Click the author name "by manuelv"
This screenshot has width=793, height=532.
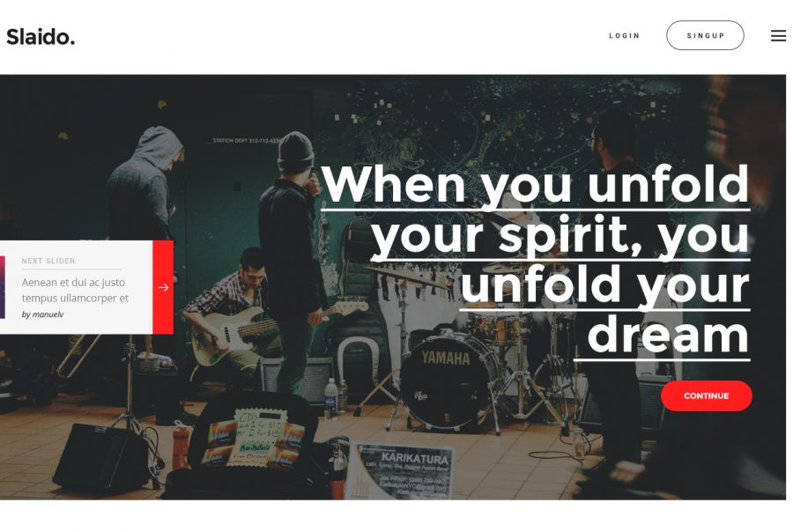[42, 314]
